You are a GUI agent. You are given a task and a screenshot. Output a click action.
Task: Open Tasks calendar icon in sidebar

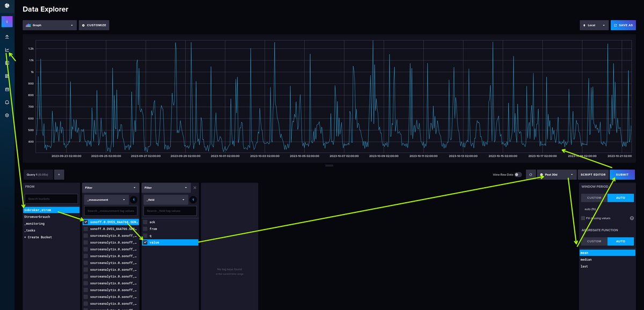(x=7, y=89)
